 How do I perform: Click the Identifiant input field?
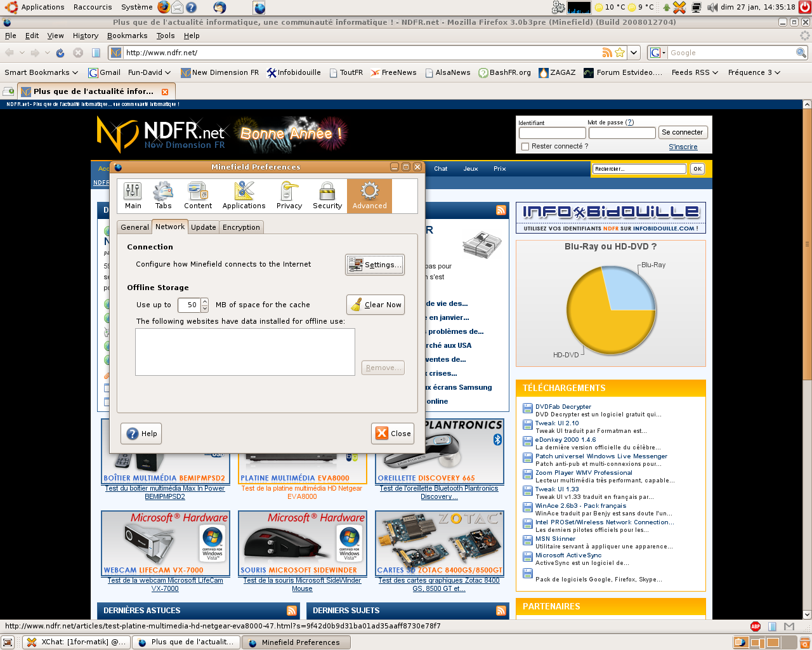coord(552,133)
